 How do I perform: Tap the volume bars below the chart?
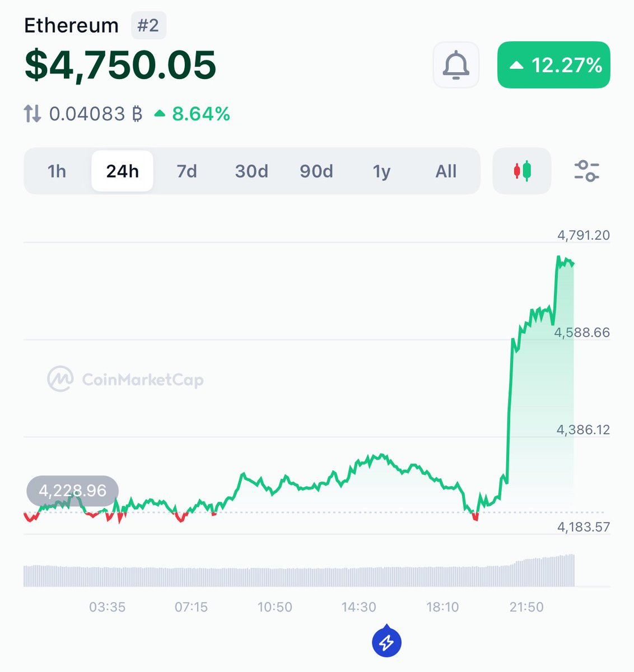coord(299,570)
